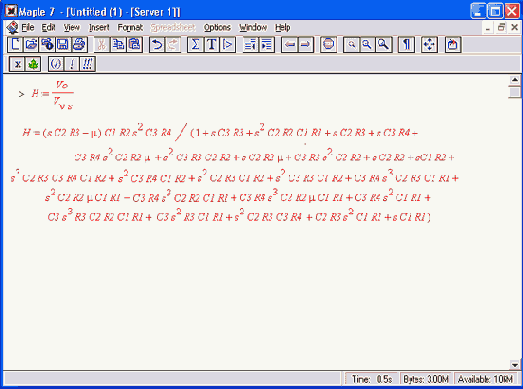Open the Options menu
The width and height of the screenshot is (523, 389).
pyautogui.click(x=217, y=28)
